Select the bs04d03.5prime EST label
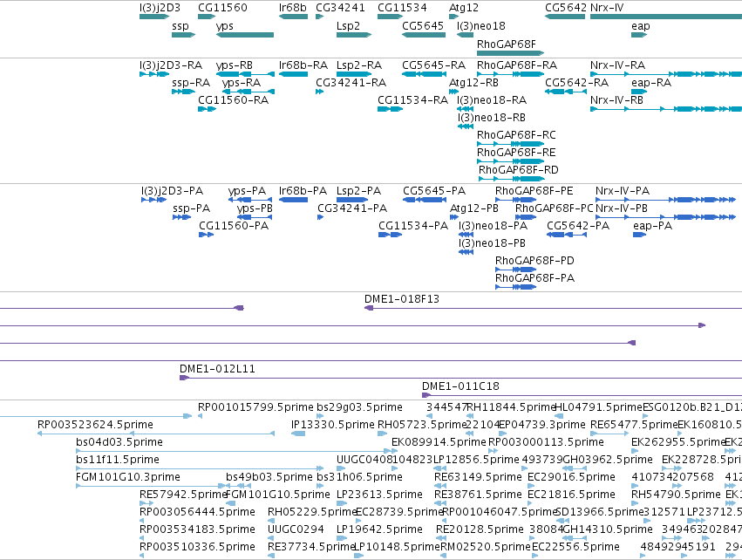Image resolution: width=742 pixels, height=560 pixels. (x=119, y=442)
